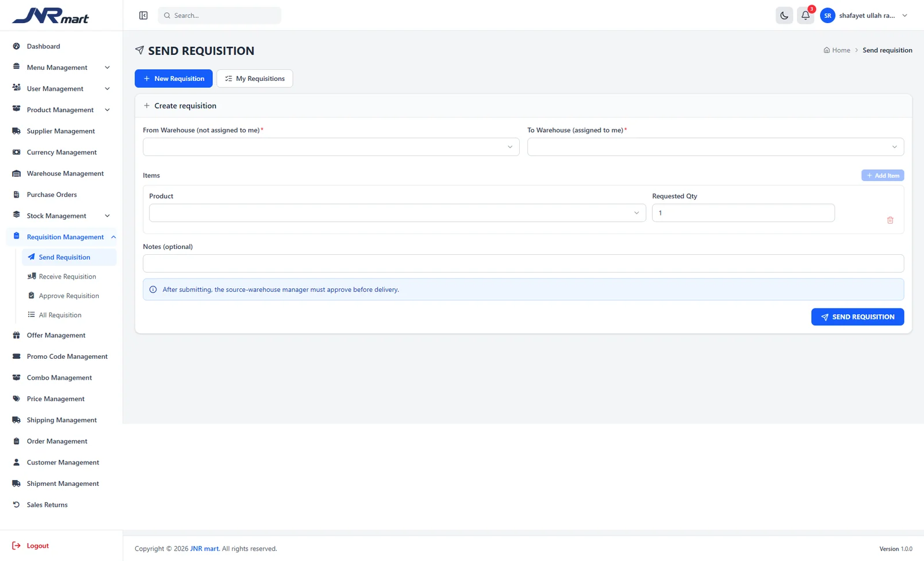Click the Shipping Management icon
The width and height of the screenshot is (924, 561).
(16, 420)
